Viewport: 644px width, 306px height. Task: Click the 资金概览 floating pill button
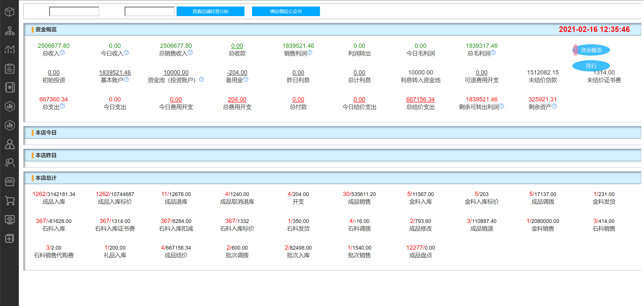[591, 50]
